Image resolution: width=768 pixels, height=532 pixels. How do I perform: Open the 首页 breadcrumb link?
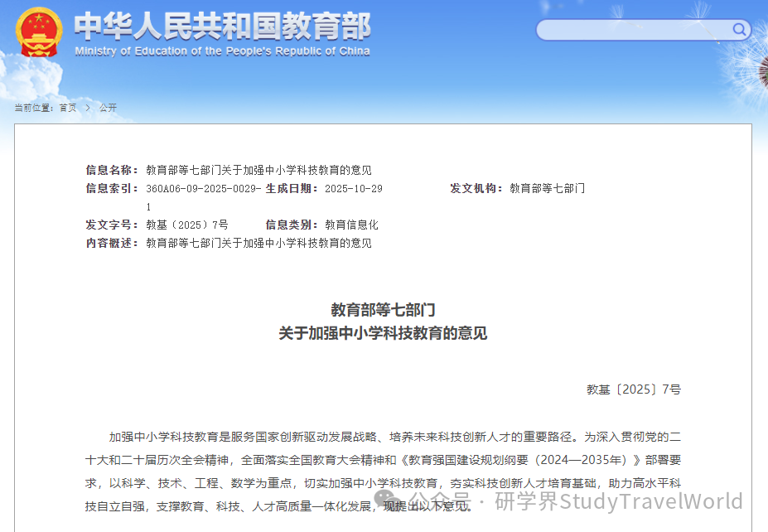68,107
